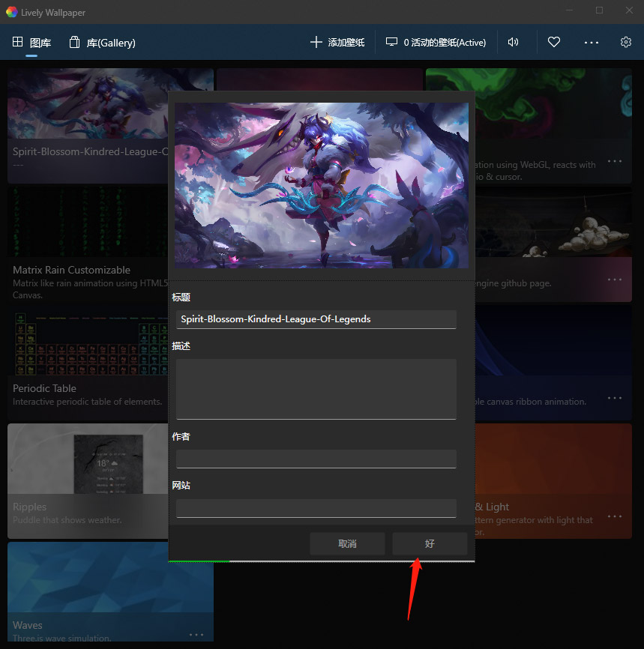Focus the 网站 website input field
The image size is (644, 649).
(316, 508)
